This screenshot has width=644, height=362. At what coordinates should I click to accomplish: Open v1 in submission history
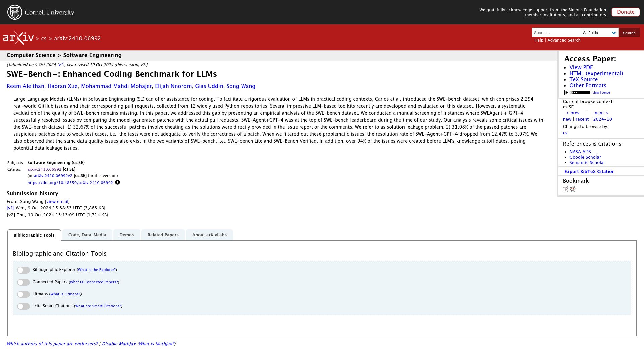10,208
